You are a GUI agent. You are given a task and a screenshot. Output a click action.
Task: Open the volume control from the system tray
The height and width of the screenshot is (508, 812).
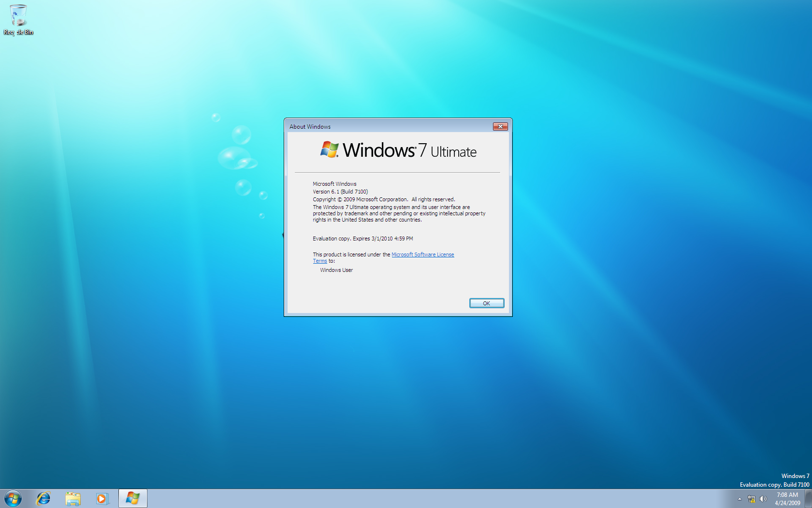[x=764, y=498]
